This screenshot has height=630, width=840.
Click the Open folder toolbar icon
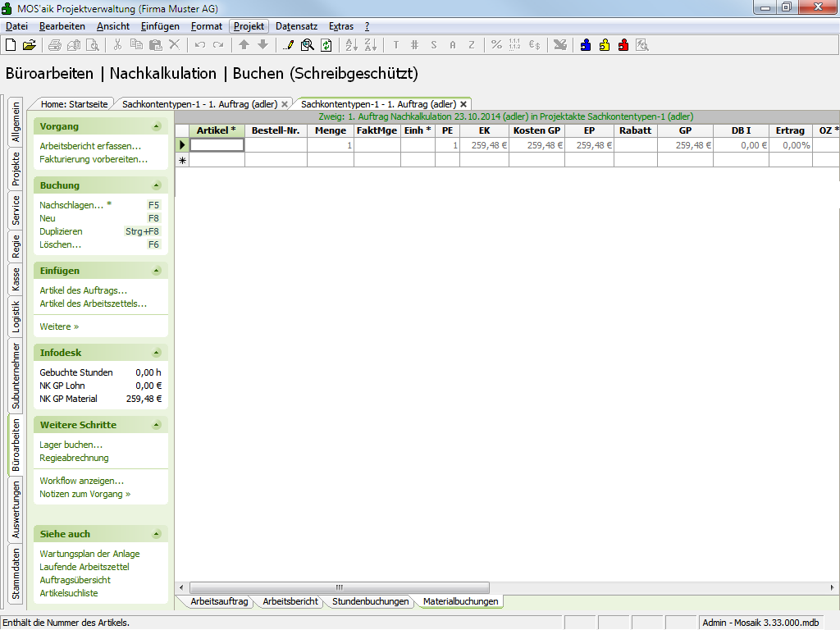coord(29,45)
